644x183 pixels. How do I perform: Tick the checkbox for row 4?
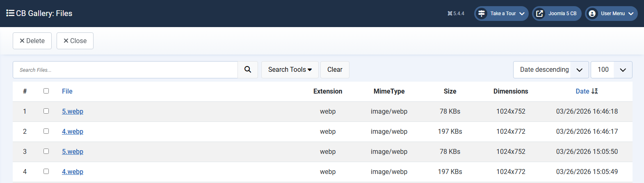click(46, 172)
